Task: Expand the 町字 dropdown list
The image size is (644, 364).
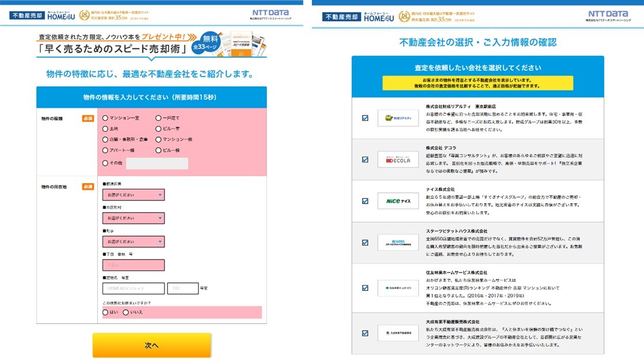Action: [133, 242]
